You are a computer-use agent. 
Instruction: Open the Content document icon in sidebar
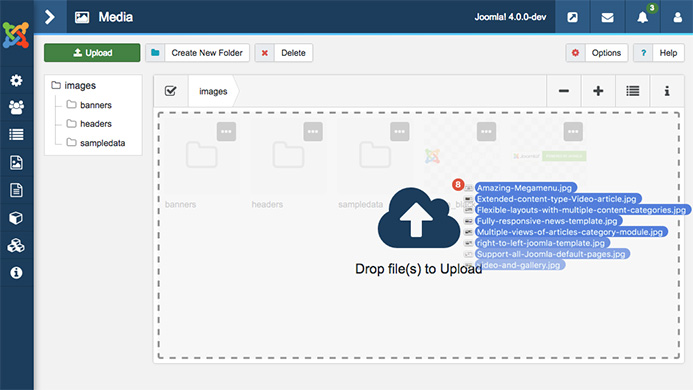pos(16,190)
